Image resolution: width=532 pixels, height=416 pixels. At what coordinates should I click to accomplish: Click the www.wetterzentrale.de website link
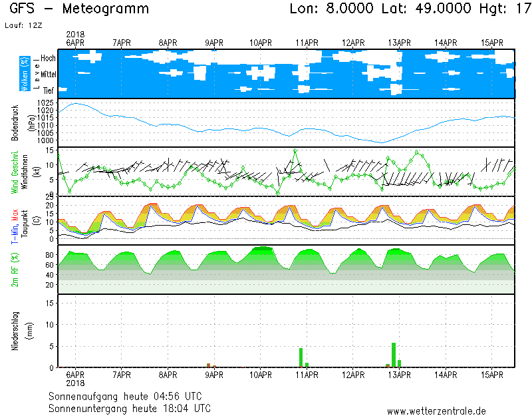tap(436, 411)
